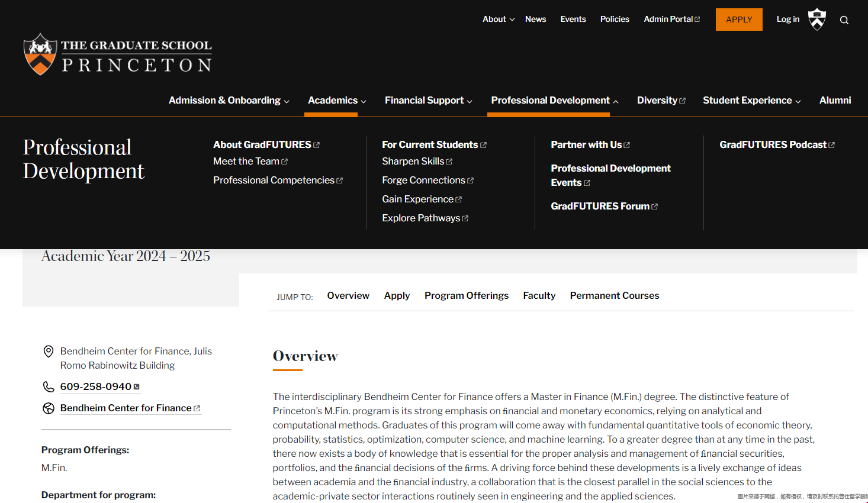Open GradFUTURES Forum link
Viewport: 868px width, 503px height.
point(604,207)
